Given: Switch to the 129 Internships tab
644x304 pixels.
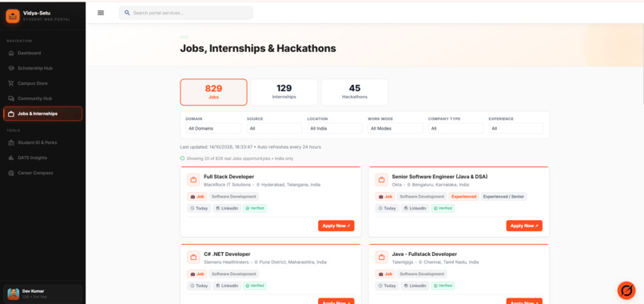Looking at the screenshot, I should pos(284,92).
